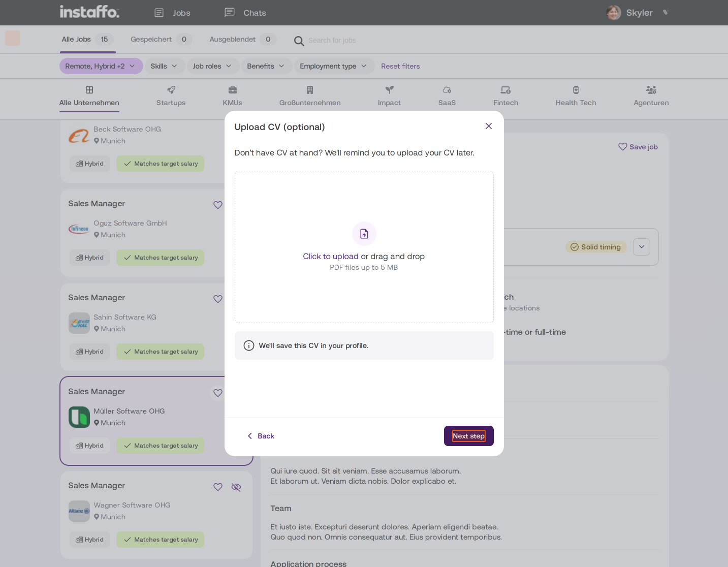Expand the user menu arrow next to Skyler
This screenshot has width=728, height=567.
click(x=666, y=13)
